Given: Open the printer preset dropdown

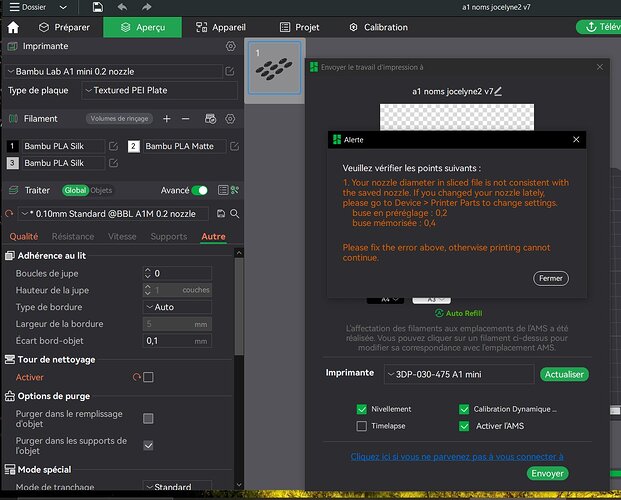Looking at the screenshot, I should coord(114,71).
